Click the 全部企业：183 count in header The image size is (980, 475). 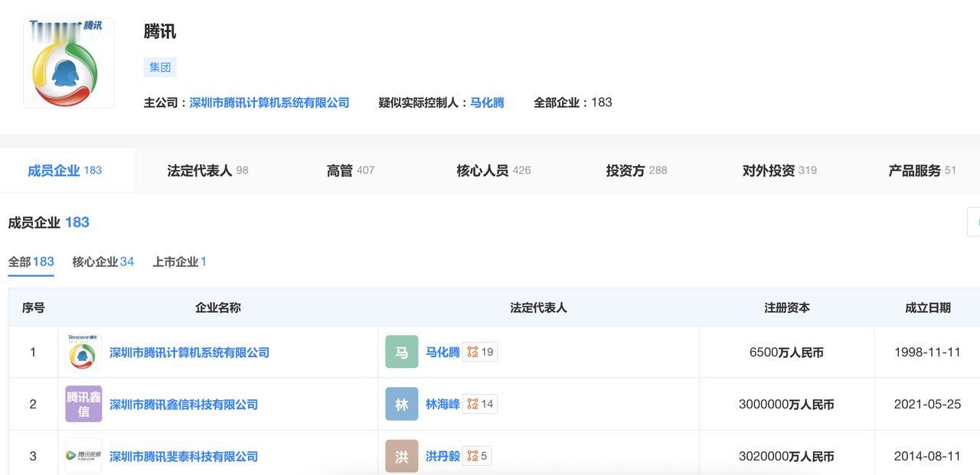click(573, 102)
